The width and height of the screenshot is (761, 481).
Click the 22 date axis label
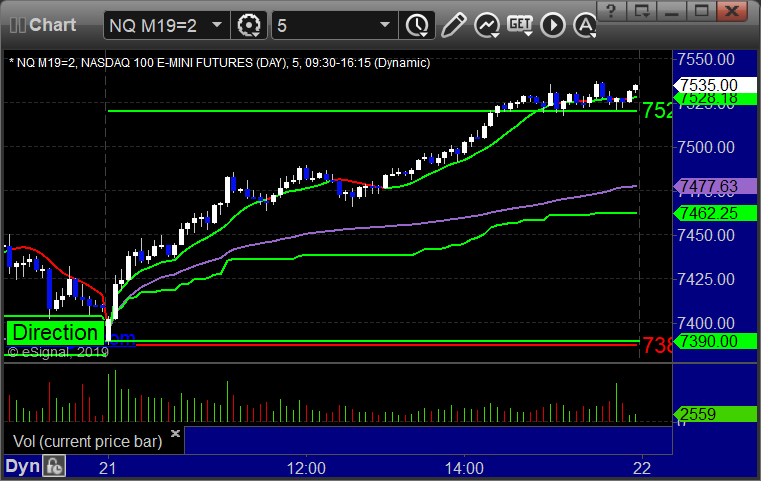(x=642, y=468)
